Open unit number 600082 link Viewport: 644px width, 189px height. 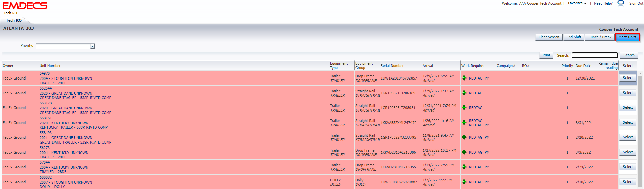46,177
